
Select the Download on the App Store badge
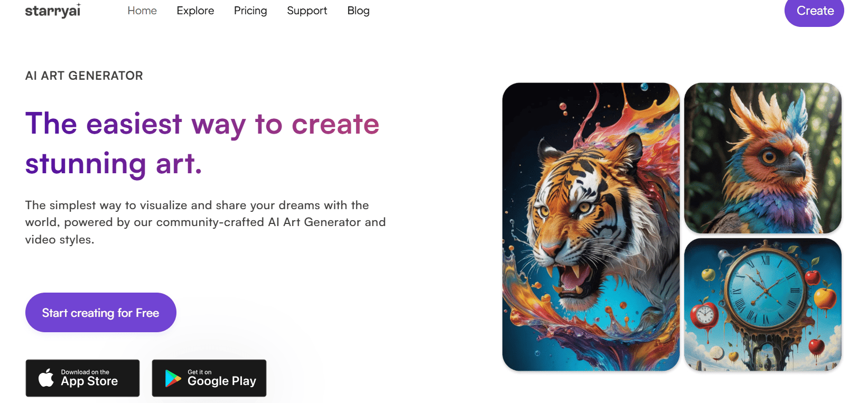[x=82, y=378]
